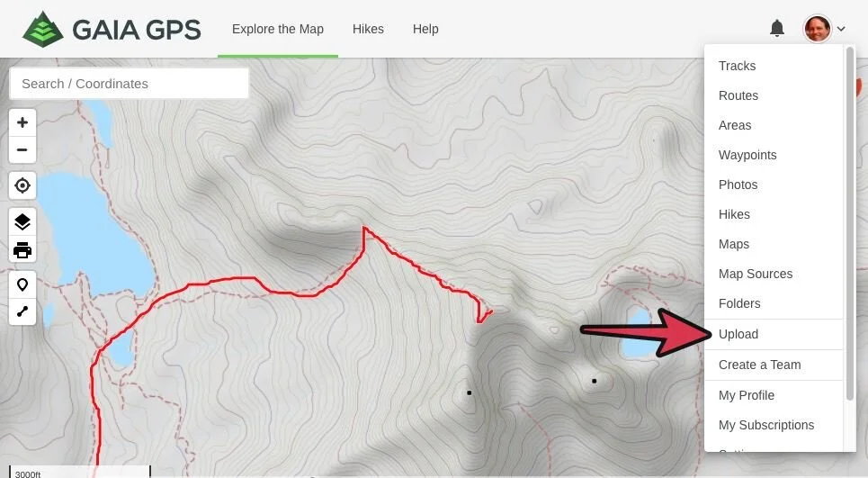Click the Search / Coordinates field
The height and width of the screenshot is (478, 868).
129,84
